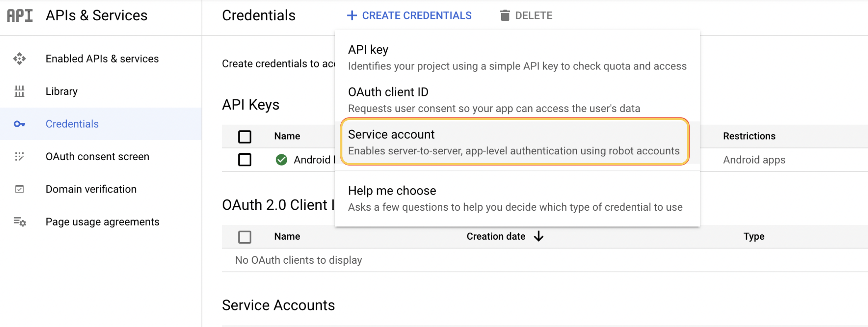Click the plus icon beside Create Credentials
This screenshot has width=868, height=327.
point(352,16)
